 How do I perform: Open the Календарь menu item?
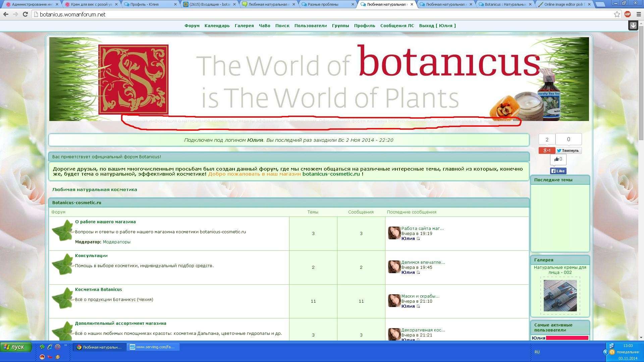click(217, 26)
